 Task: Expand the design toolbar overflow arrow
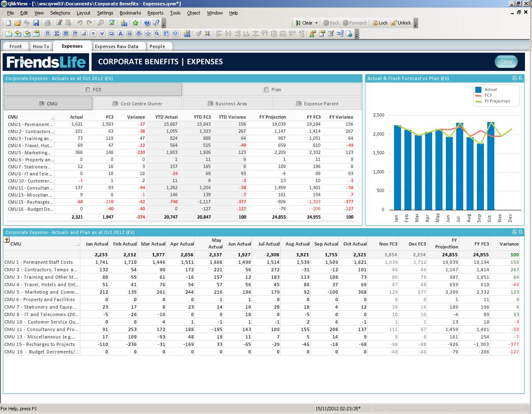[x=357, y=36]
